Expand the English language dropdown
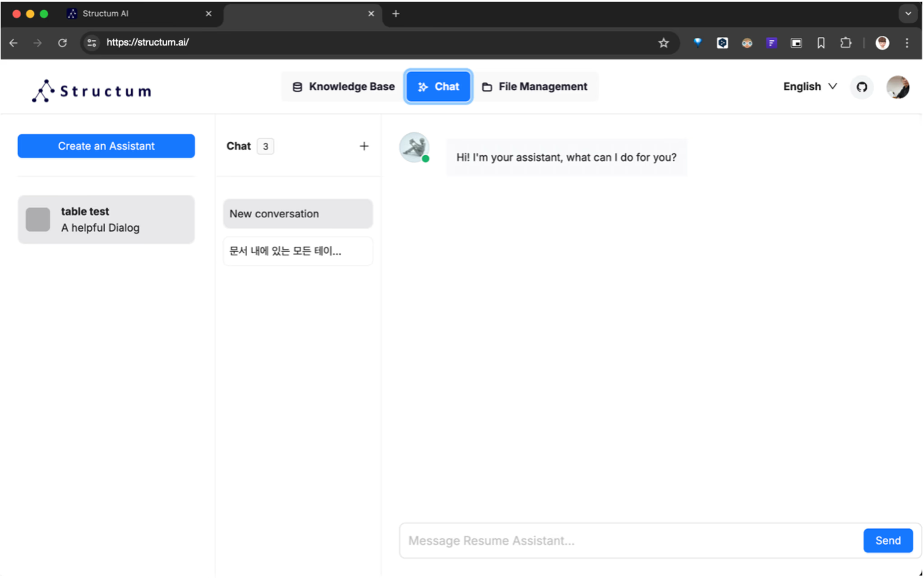Image resolution: width=924 pixels, height=578 pixels. [x=810, y=87]
